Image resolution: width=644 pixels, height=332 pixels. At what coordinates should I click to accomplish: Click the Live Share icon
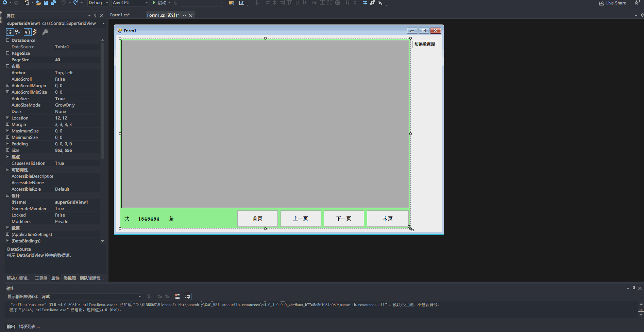coord(601,3)
